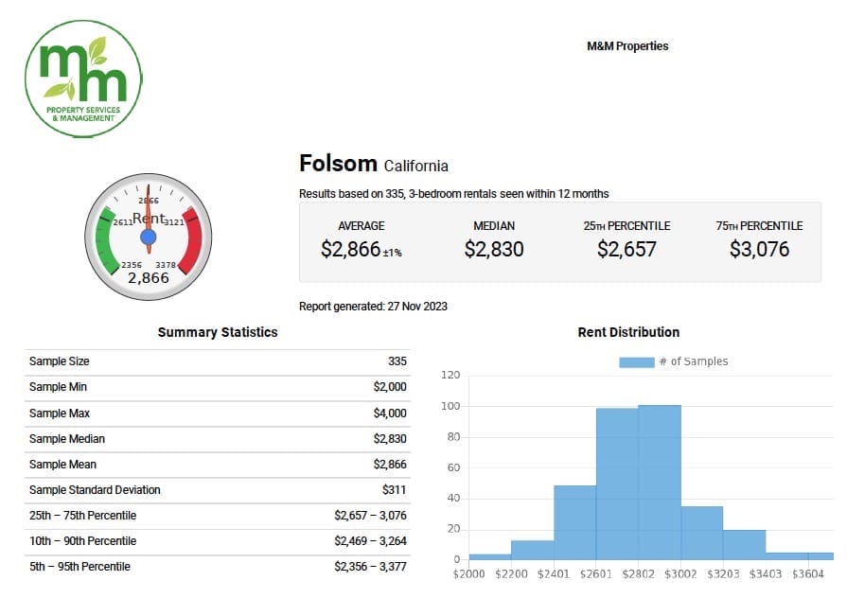Open the 25th Percentile stat panel
The image size is (847, 616).
[627, 238]
